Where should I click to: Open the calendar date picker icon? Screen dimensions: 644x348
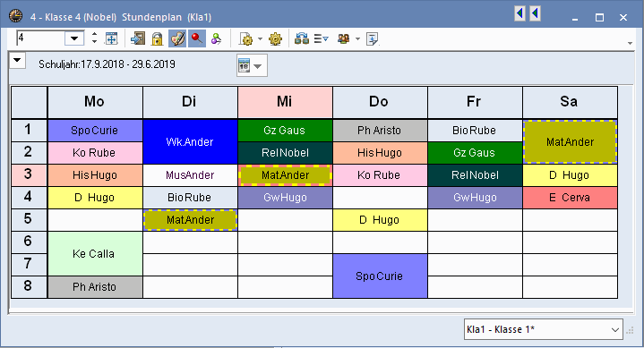245,65
